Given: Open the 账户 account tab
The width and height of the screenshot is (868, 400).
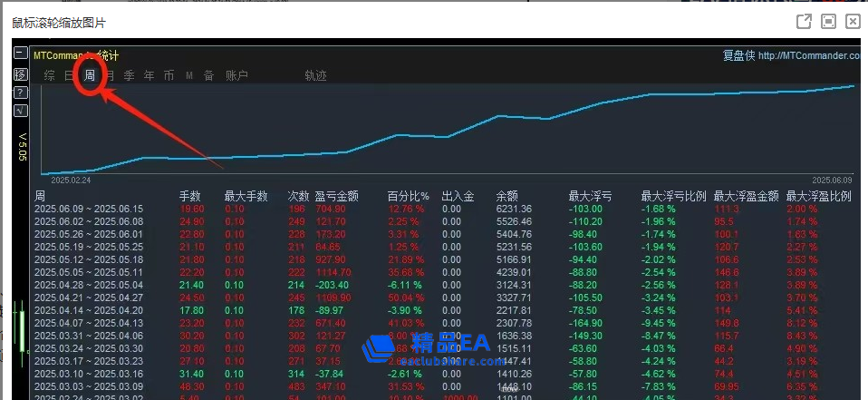Looking at the screenshot, I should point(236,75).
